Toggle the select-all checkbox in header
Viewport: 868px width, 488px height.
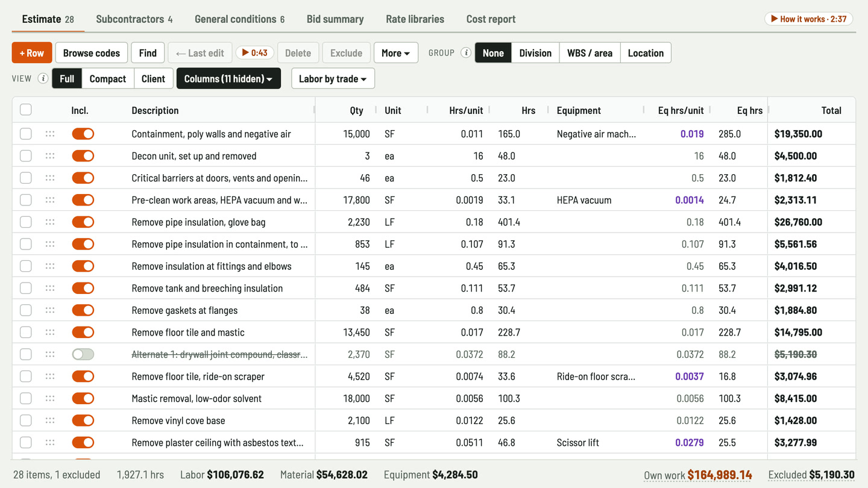click(26, 110)
